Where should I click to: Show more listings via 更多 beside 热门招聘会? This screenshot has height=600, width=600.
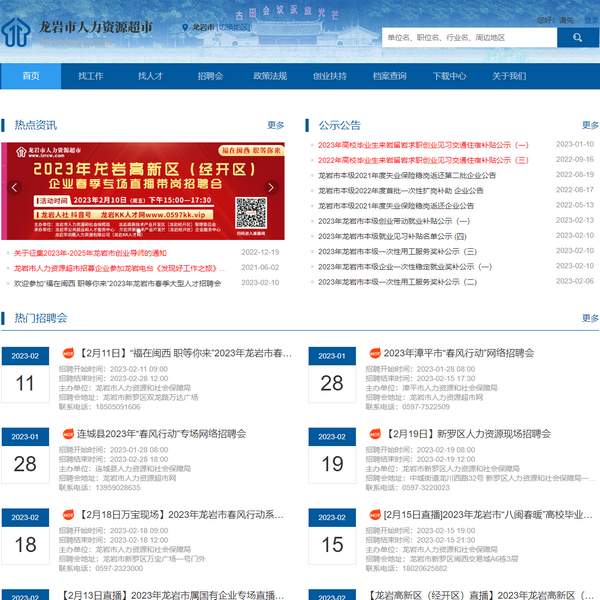coord(590,318)
